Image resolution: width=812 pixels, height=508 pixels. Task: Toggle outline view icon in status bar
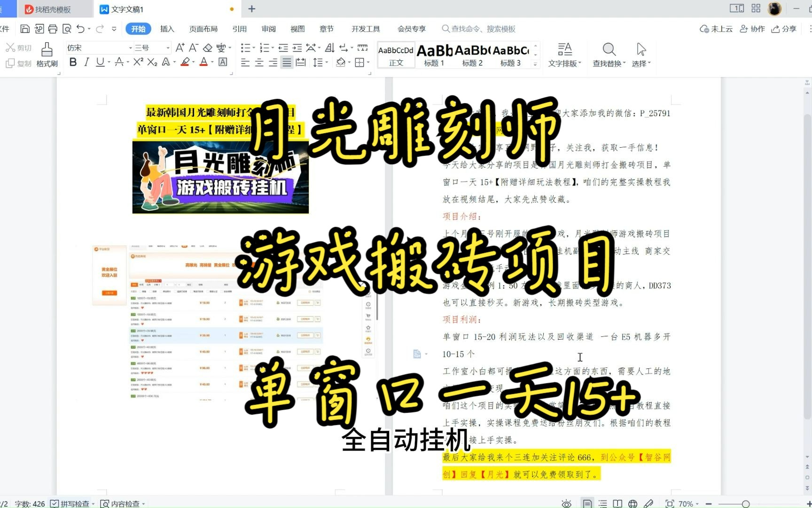(x=602, y=504)
